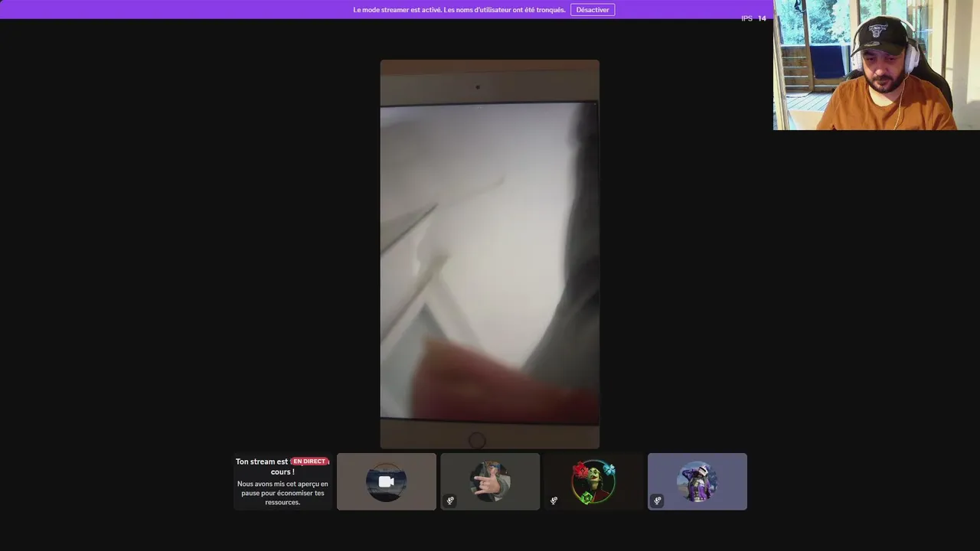The width and height of the screenshot is (980, 551).
Task: Click the Désactiver button in the streamer banner
Action: pos(592,10)
